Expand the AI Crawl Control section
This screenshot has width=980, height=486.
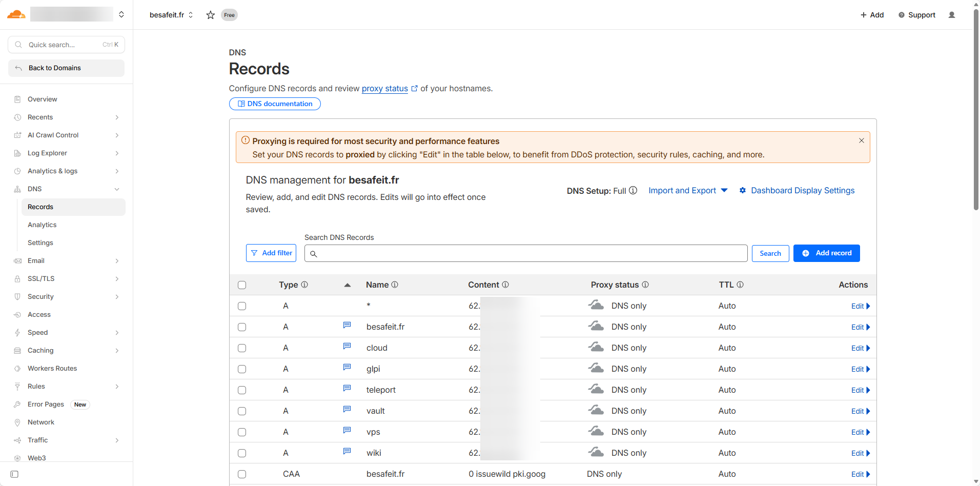(x=117, y=135)
